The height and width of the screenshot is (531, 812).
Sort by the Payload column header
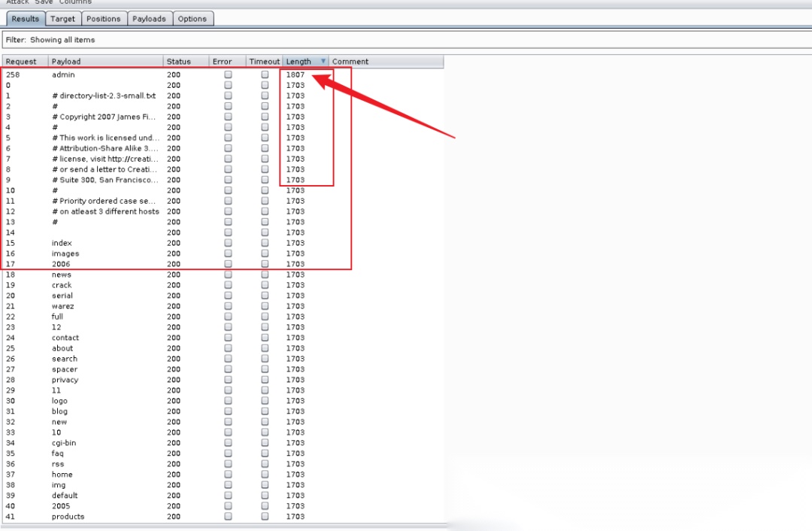[x=106, y=61]
